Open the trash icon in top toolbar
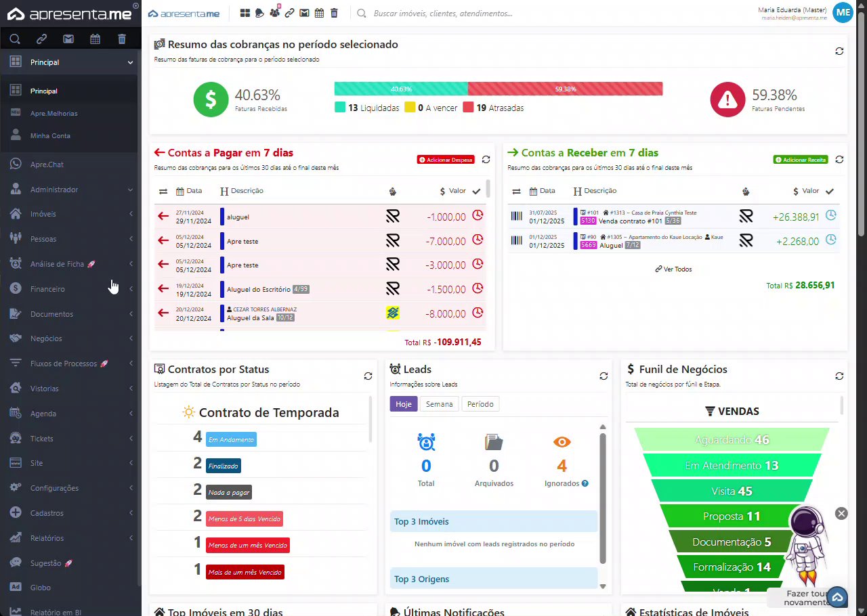 (334, 13)
